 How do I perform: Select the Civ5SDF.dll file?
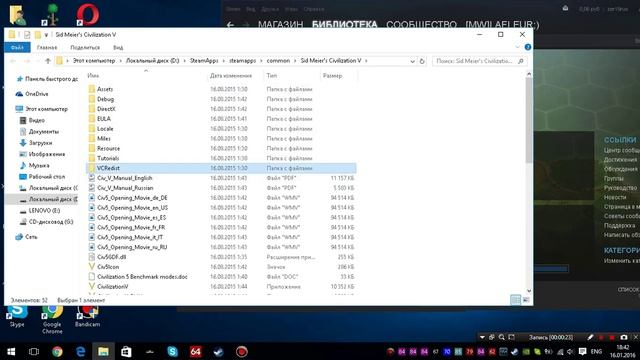tap(111, 257)
